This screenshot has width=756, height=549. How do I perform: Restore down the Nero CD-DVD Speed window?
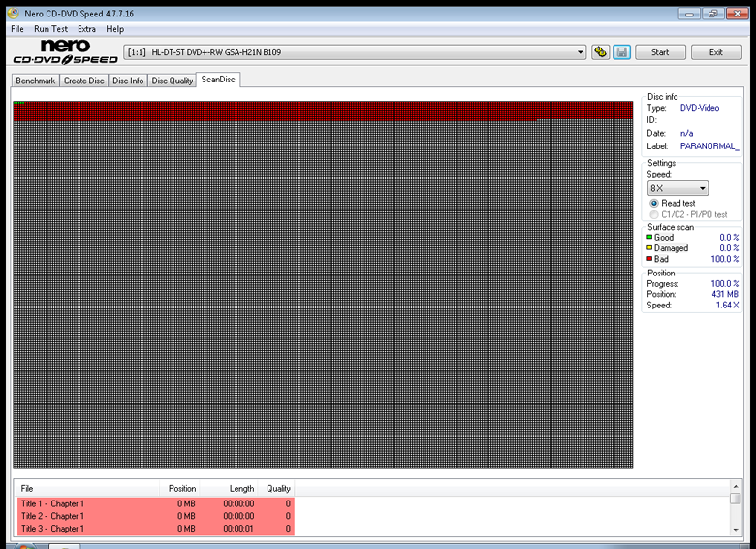pyautogui.click(x=713, y=14)
